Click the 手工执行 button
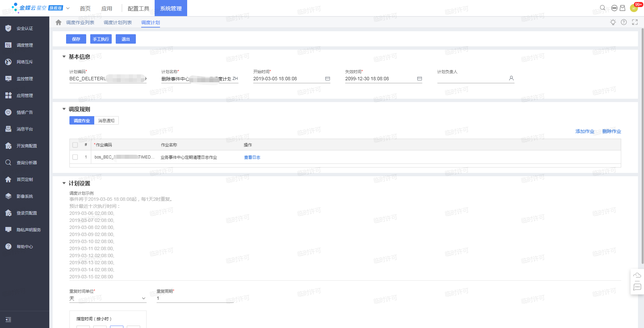This screenshot has height=328, width=644. [x=101, y=39]
